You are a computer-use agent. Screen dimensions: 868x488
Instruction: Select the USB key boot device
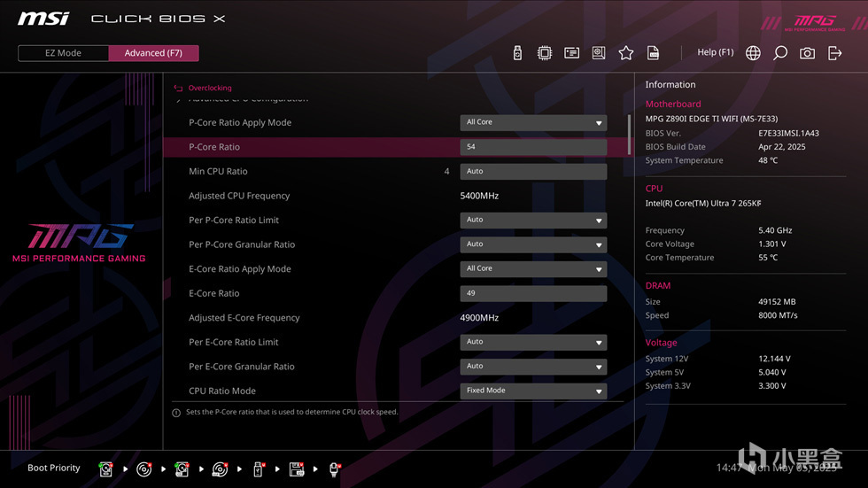(x=258, y=469)
